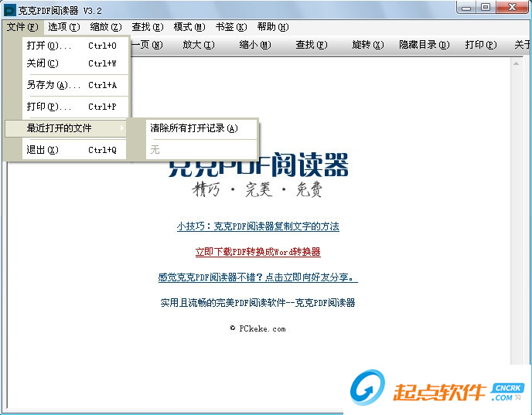Expand 最近打开的文件 submenu
Image resolution: width=532 pixels, height=415 pixels.
point(66,128)
